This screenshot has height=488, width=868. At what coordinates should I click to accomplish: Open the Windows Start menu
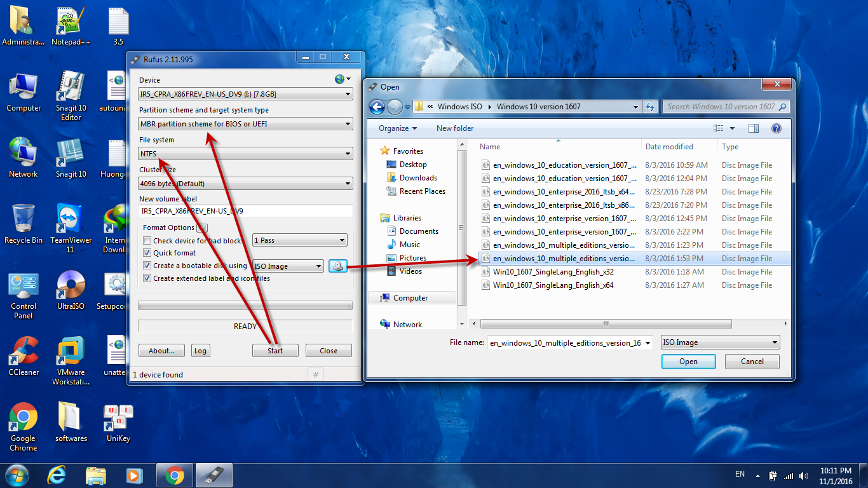coord(17,475)
